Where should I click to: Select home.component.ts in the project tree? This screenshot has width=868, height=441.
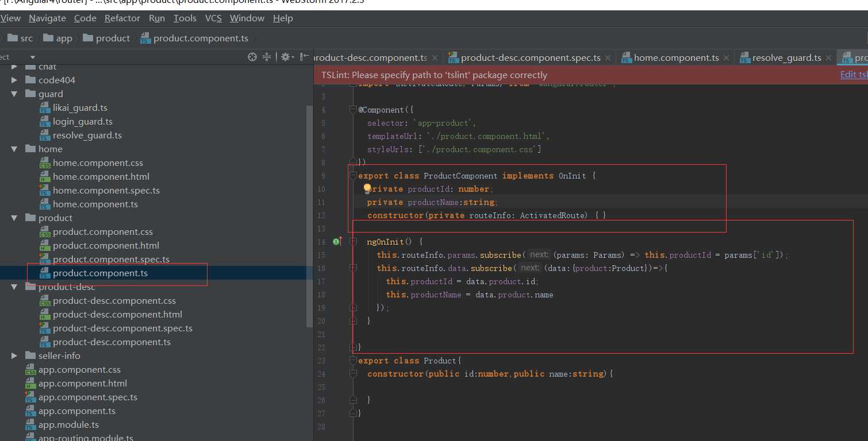click(x=95, y=204)
